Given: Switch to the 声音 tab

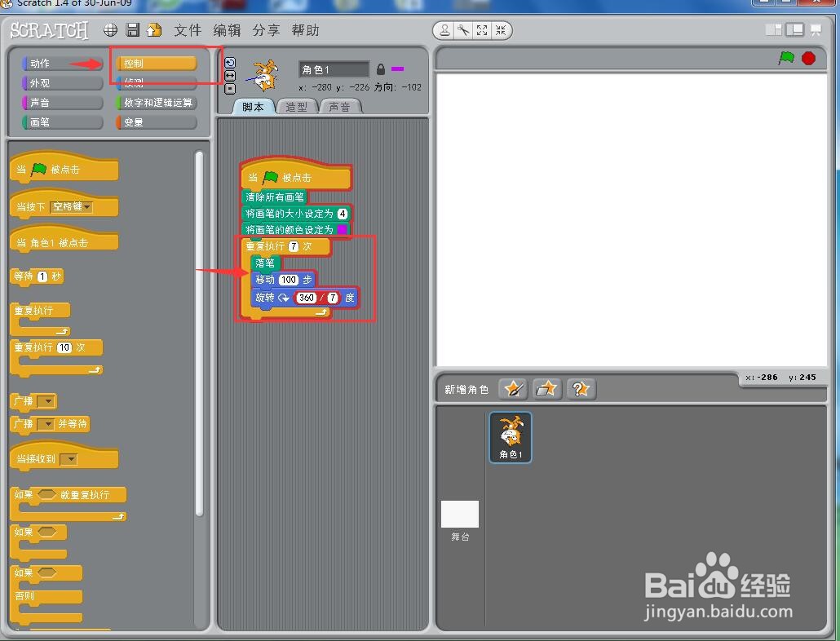Looking at the screenshot, I should [339, 107].
